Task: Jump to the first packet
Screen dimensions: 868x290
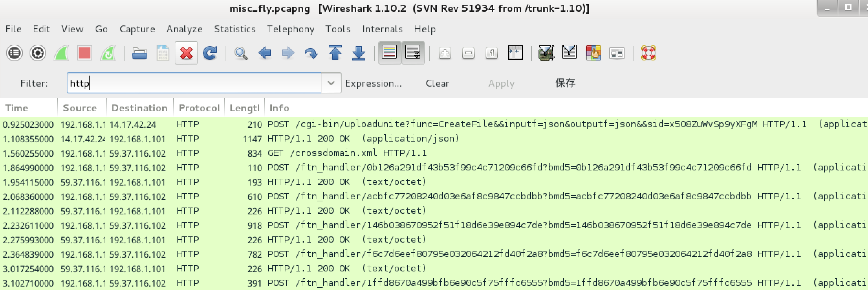Action: (x=335, y=53)
